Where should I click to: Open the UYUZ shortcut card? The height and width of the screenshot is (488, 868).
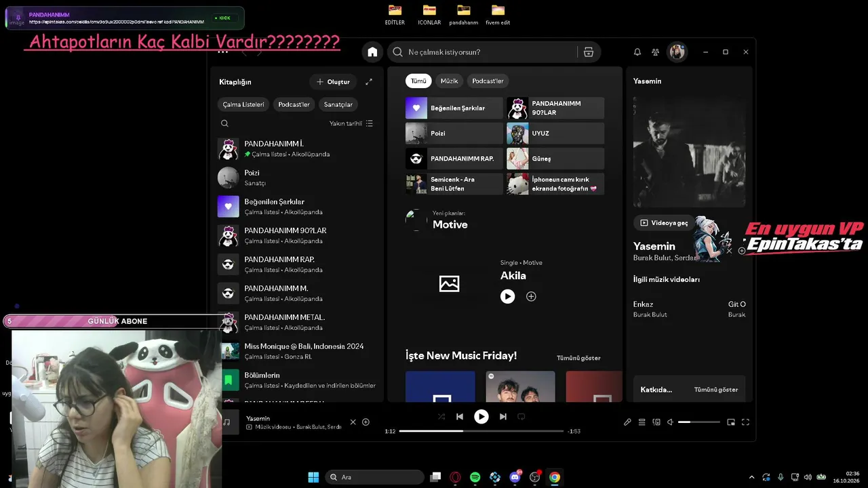pyautogui.click(x=555, y=134)
